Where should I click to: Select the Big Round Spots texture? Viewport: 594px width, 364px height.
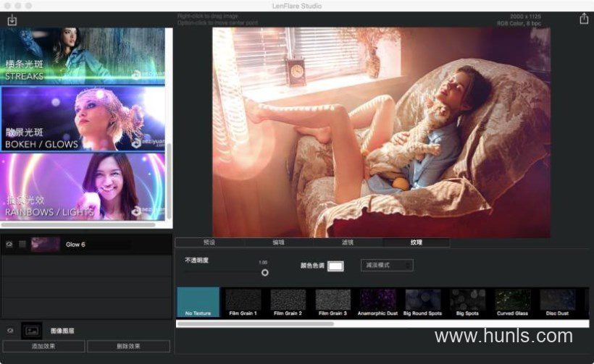(x=423, y=302)
